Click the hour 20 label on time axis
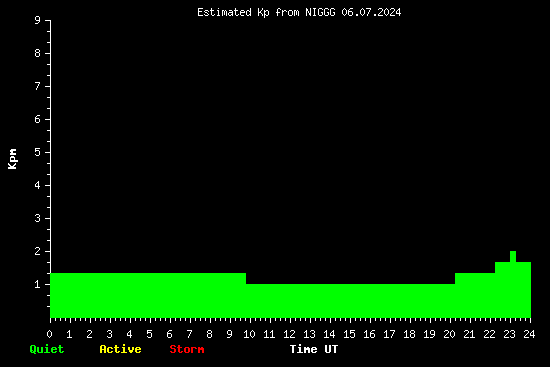This screenshot has width=550, height=367. (449, 334)
